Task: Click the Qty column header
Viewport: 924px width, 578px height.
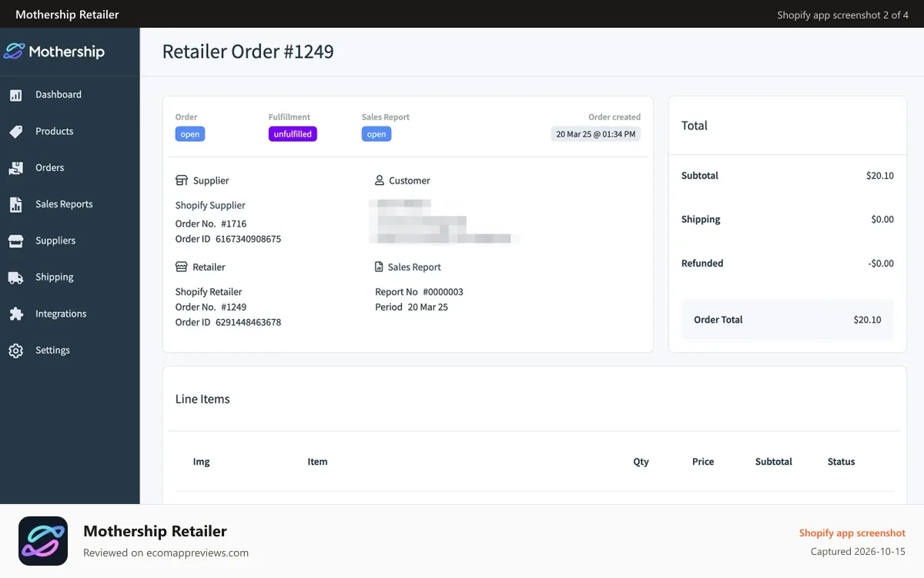Action: tap(641, 462)
